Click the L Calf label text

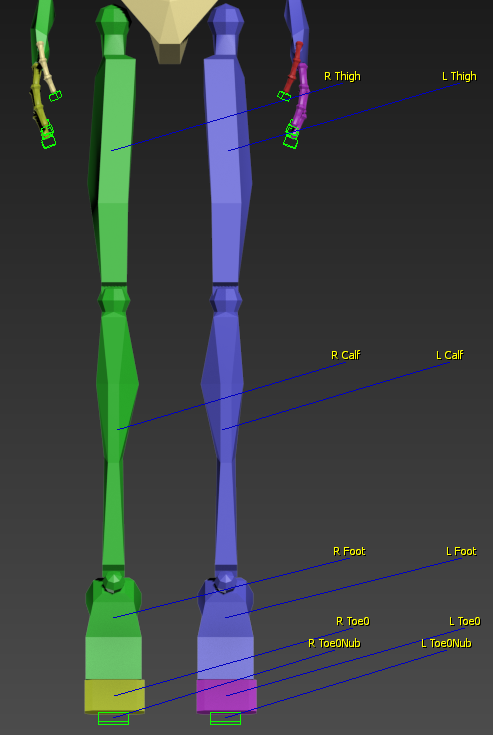coord(450,355)
